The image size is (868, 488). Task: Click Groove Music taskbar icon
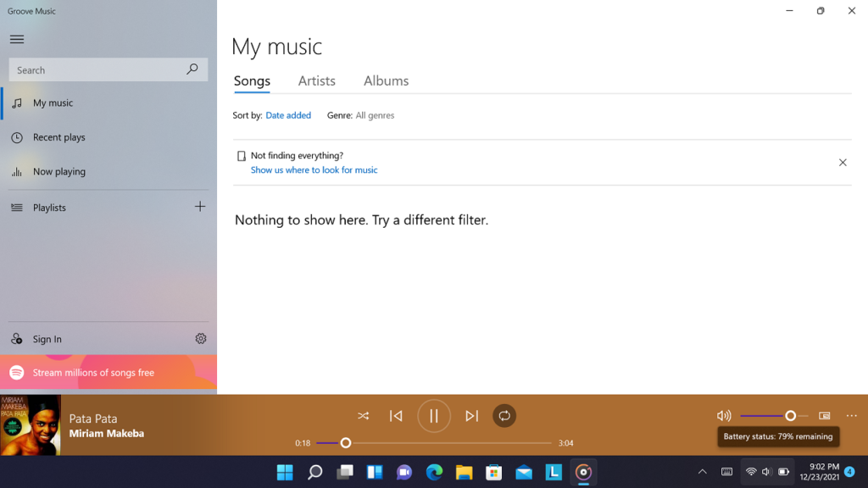583,472
